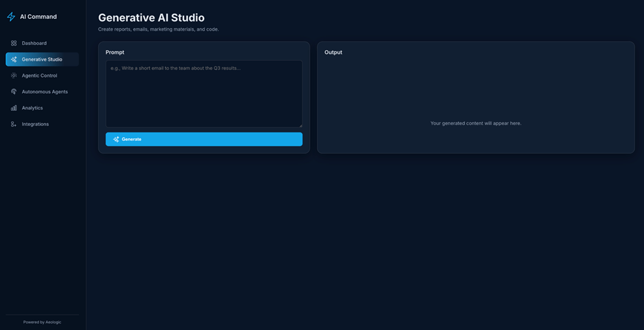Click the 'Create reports, emails, marketing materials' subtitle
This screenshot has width=644, height=330.
(x=159, y=29)
